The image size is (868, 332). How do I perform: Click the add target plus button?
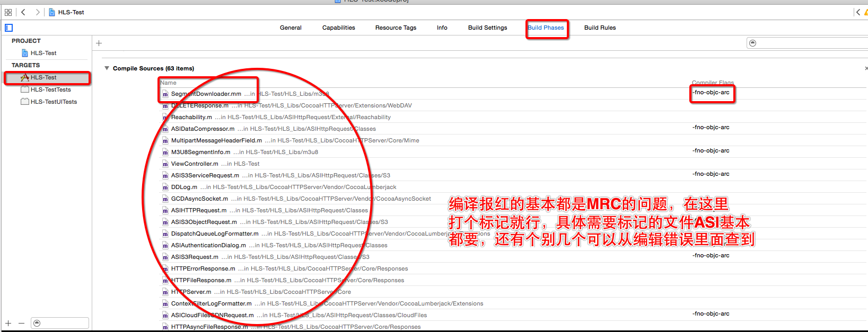8,323
